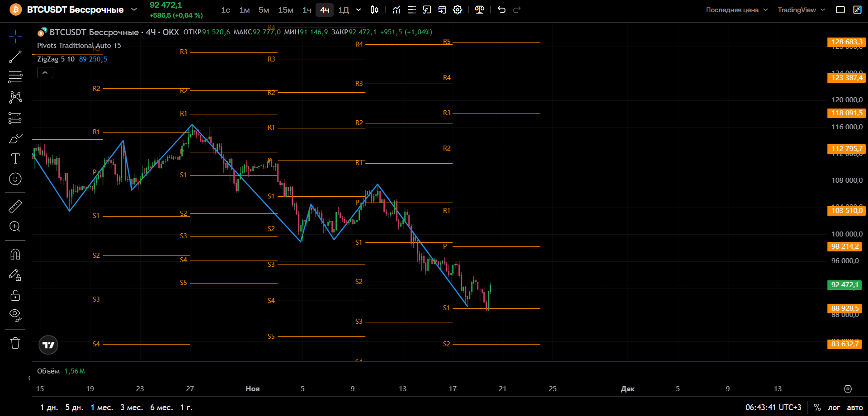Image resolution: width=868 pixels, height=416 pixels.
Task: Set date range to 3 мес.
Action: (x=132, y=407)
